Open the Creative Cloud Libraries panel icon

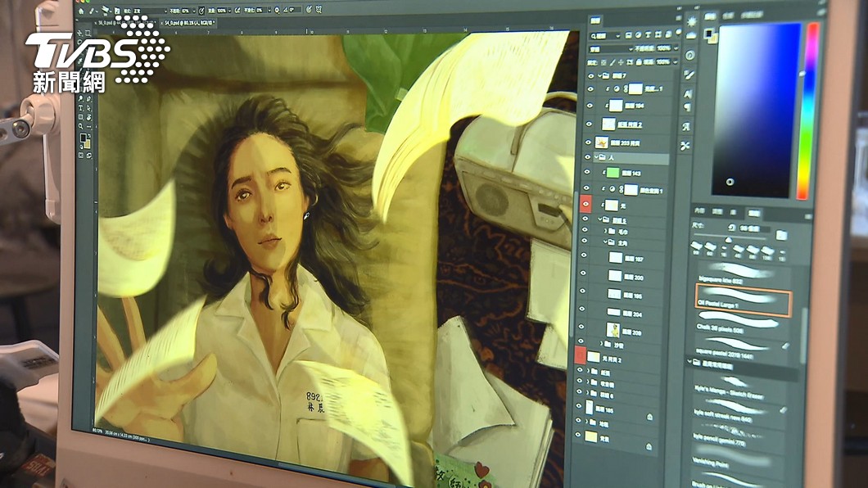[691, 37]
